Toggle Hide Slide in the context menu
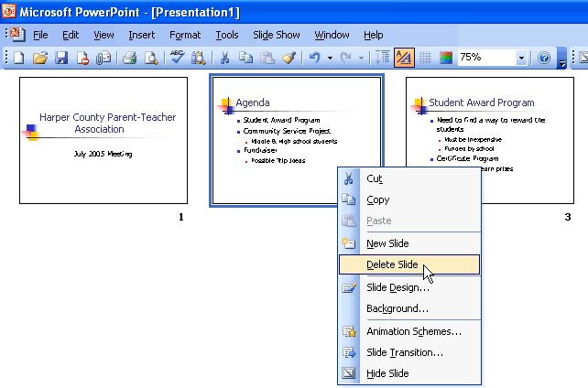Viewport: 588px width, 388px height. [x=387, y=373]
